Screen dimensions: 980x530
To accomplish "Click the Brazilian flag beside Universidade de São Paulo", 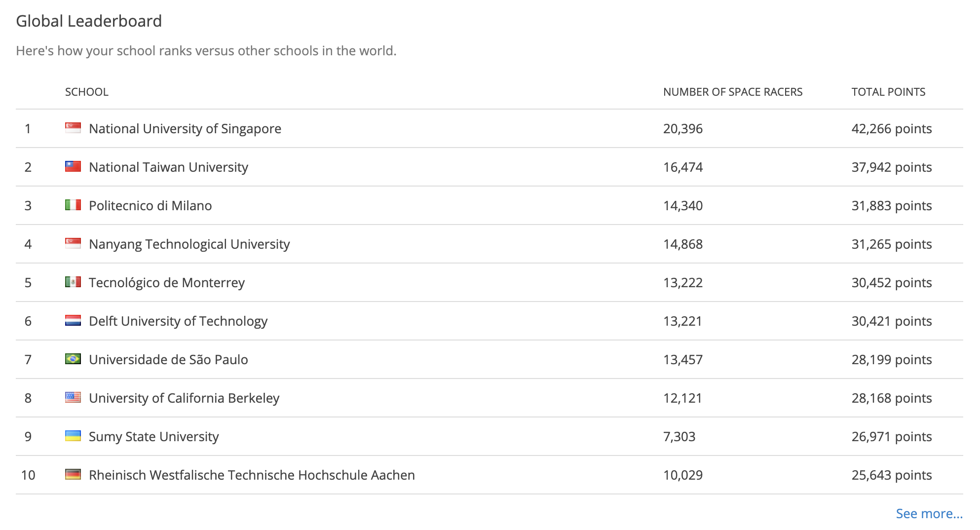I will 73,359.
